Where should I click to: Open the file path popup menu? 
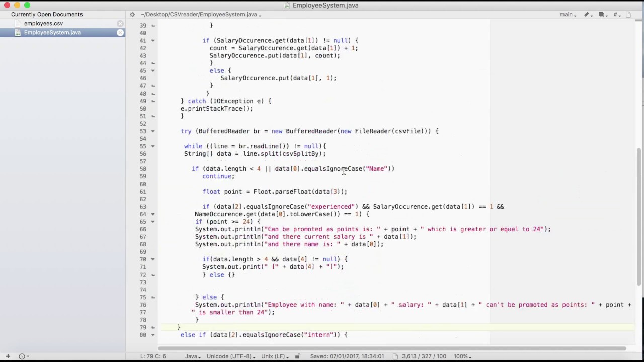[201, 15]
